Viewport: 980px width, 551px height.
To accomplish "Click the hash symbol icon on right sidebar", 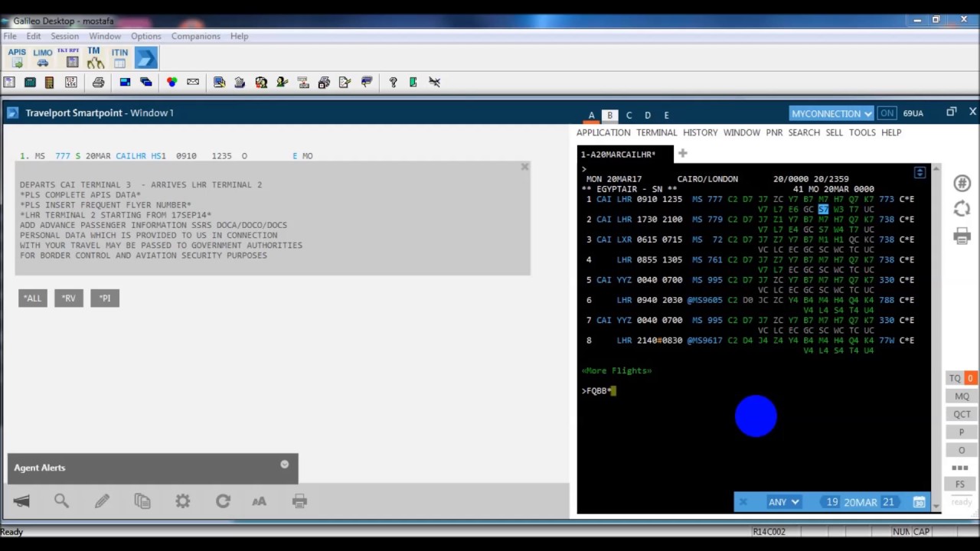I will click(x=962, y=184).
